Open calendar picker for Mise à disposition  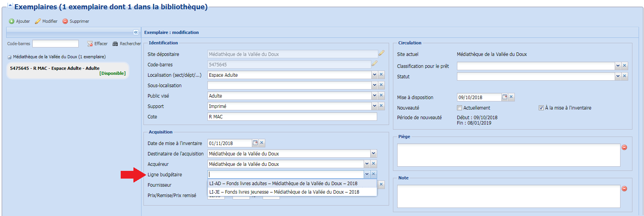point(504,97)
